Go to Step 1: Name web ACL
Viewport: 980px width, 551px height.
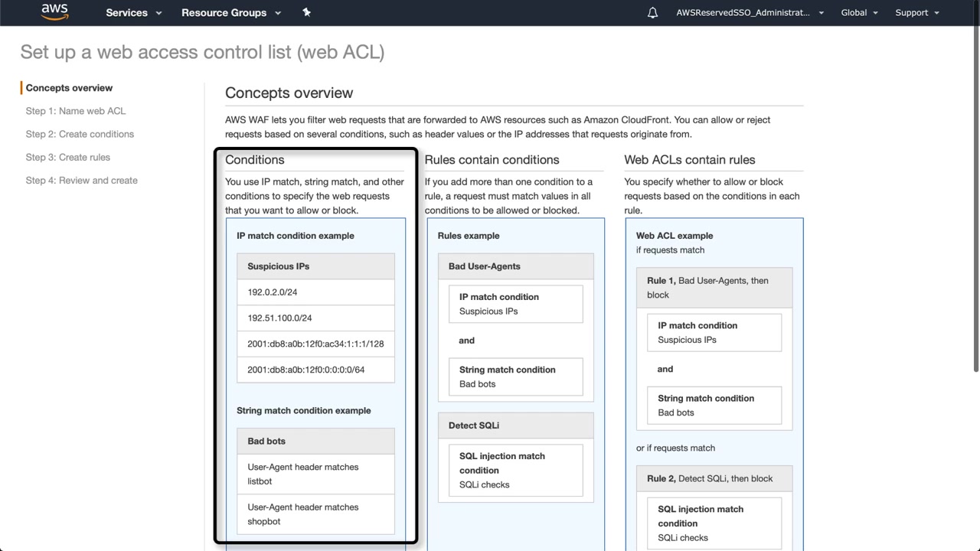(x=76, y=111)
